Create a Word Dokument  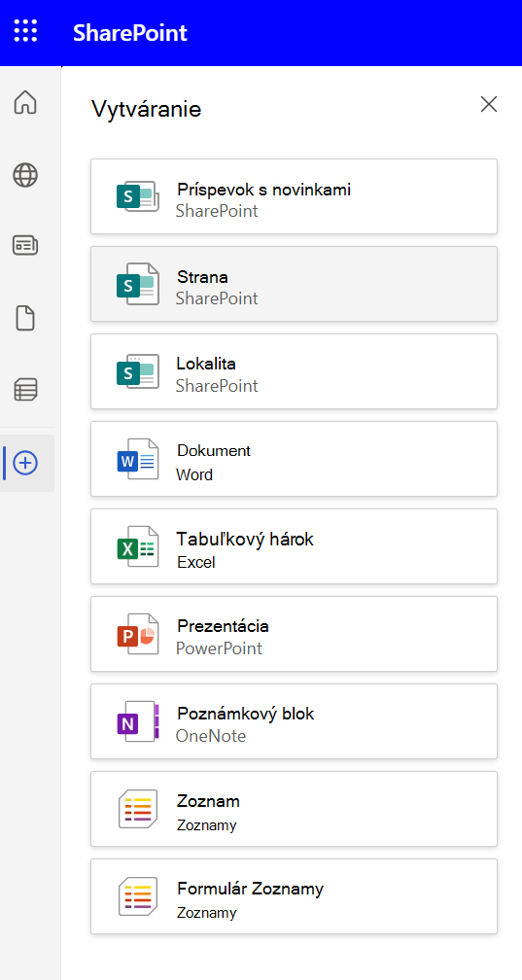294,459
